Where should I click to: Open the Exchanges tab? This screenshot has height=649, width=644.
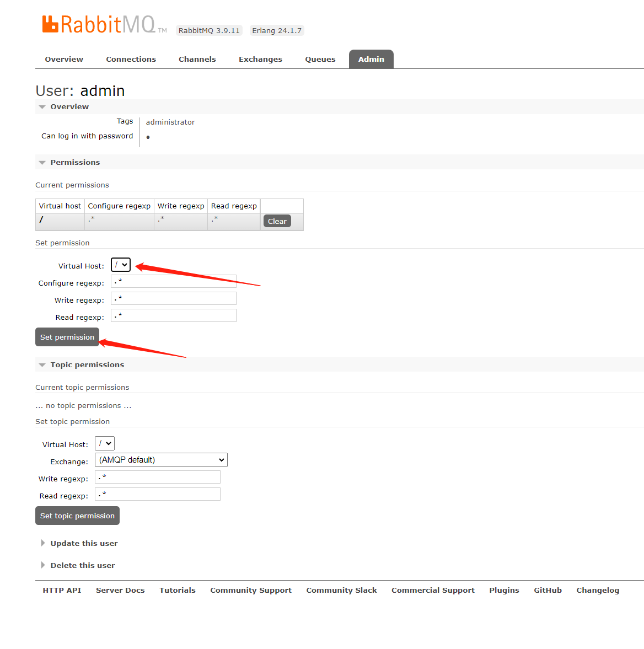(x=260, y=59)
